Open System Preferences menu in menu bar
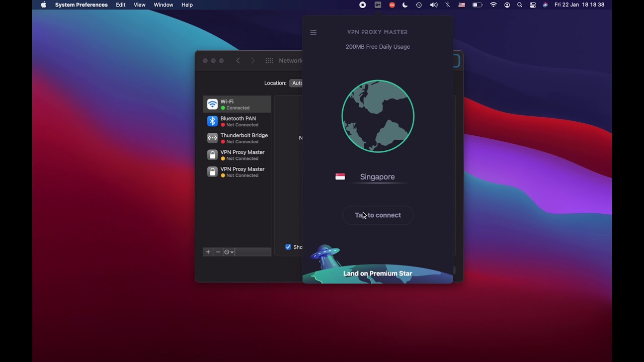Screen dimensions: 644x362 (82, 5)
